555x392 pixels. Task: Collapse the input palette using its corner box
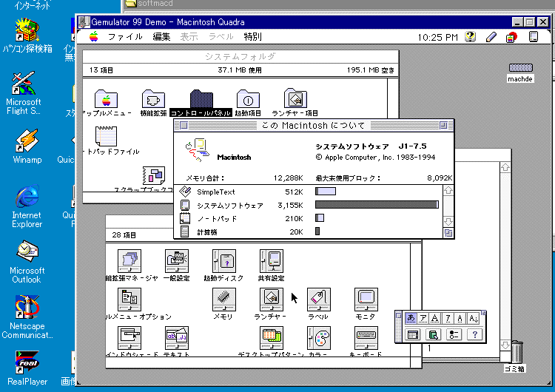[483, 313]
